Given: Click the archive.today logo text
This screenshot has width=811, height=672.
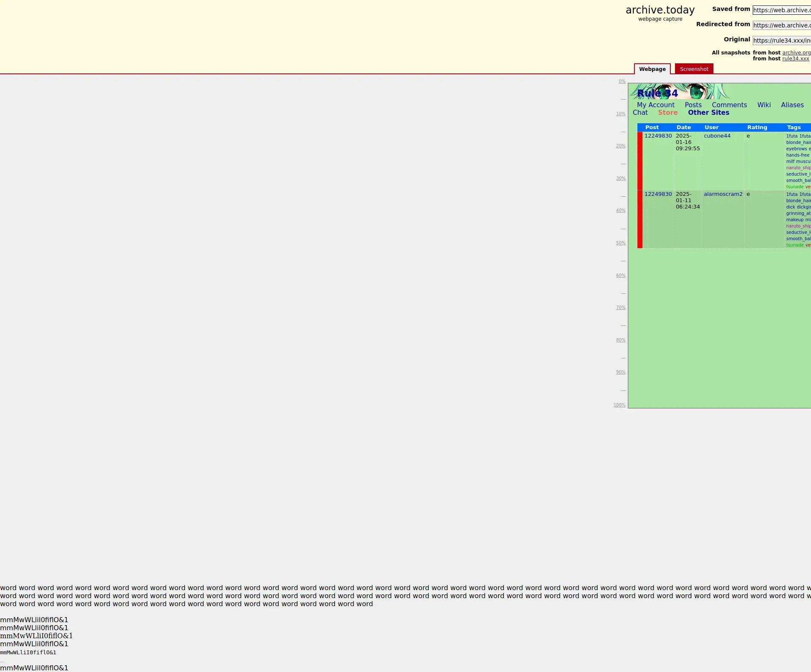Looking at the screenshot, I should tap(660, 10).
